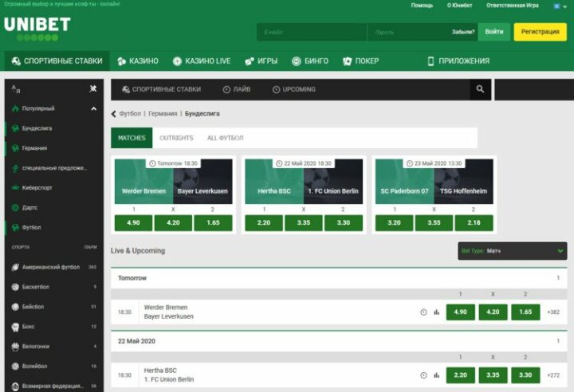This screenshot has width=574, height=392.
Task: Collapse the Популярный section
Action: [x=93, y=108]
